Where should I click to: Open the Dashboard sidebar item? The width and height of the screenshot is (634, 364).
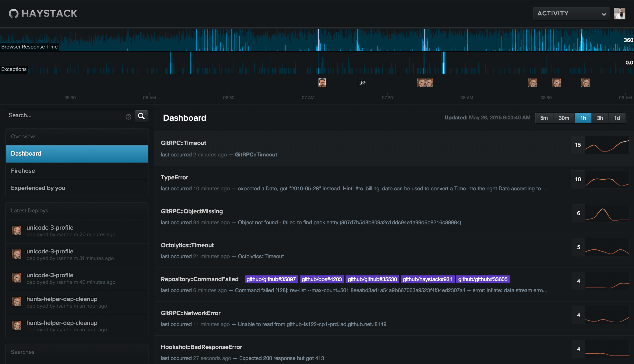(x=77, y=154)
